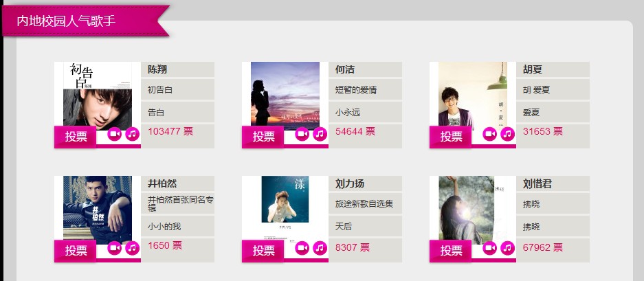Viewport: 644px width, 281px height.
Task: Open the 小小的我 song link
Action: point(164,226)
